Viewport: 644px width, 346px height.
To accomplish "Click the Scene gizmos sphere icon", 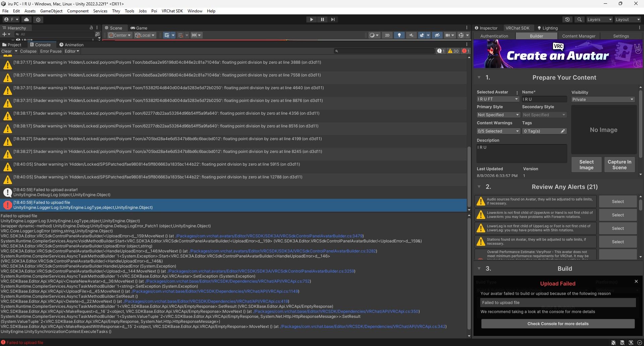I will (461, 35).
